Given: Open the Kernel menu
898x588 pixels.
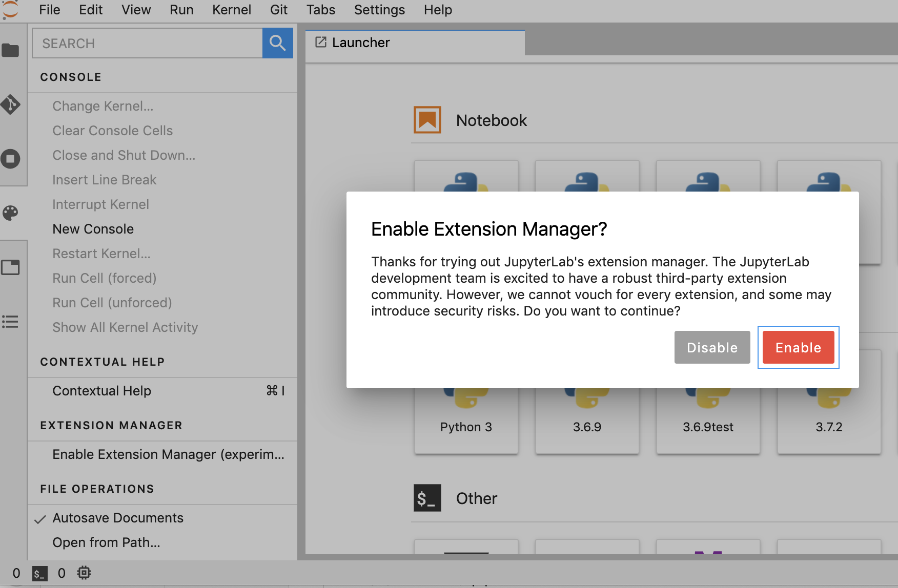Looking at the screenshot, I should tap(232, 10).
